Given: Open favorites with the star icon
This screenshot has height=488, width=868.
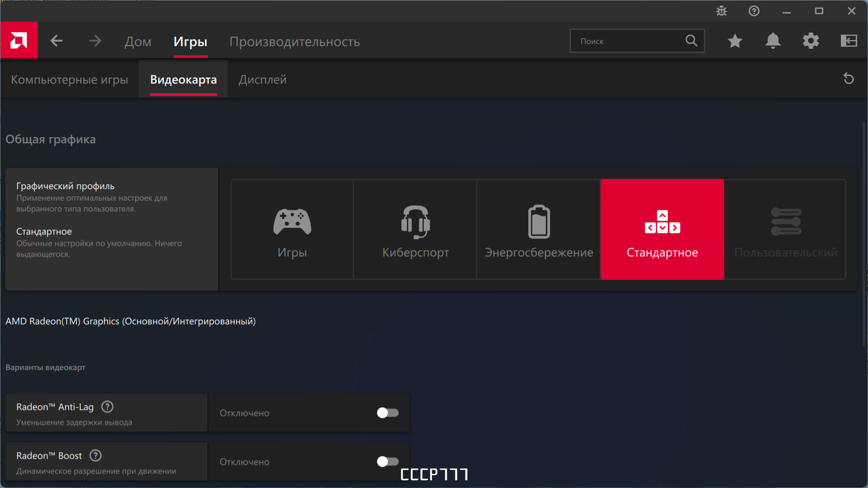Looking at the screenshot, I should 735,41.
